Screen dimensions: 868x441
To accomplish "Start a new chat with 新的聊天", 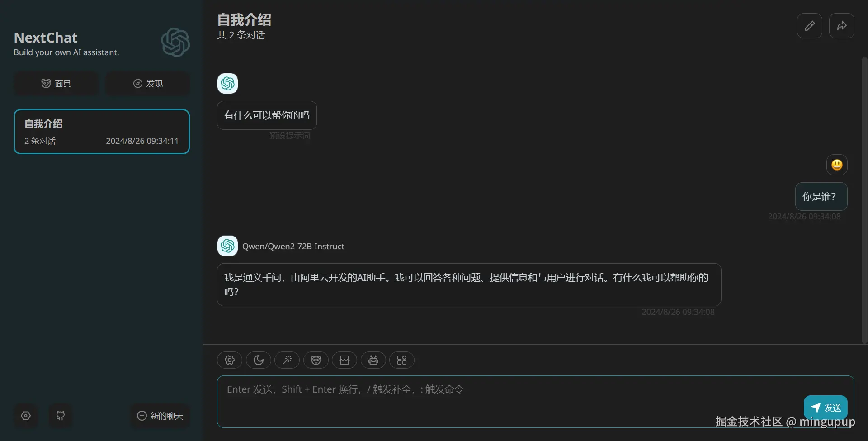I will point(160,416).
